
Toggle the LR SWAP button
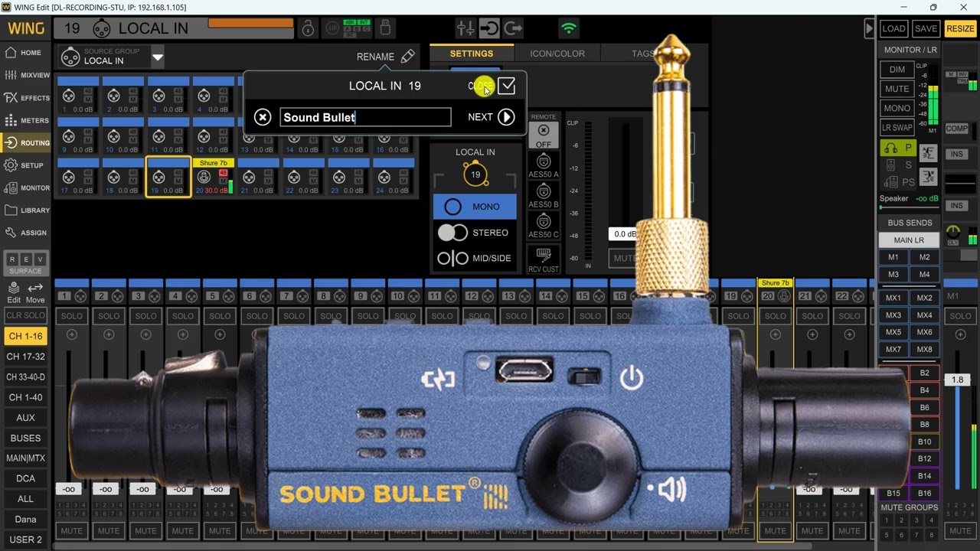pos(897,128)
